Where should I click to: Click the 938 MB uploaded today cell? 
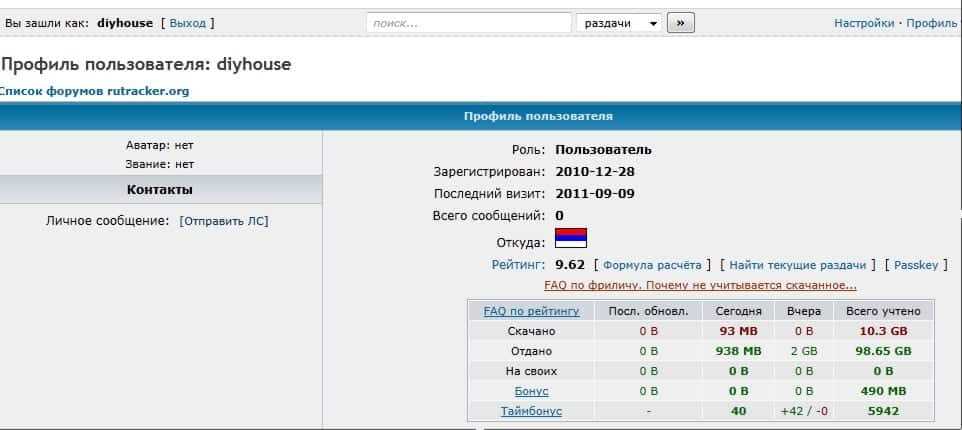(739, 351)
